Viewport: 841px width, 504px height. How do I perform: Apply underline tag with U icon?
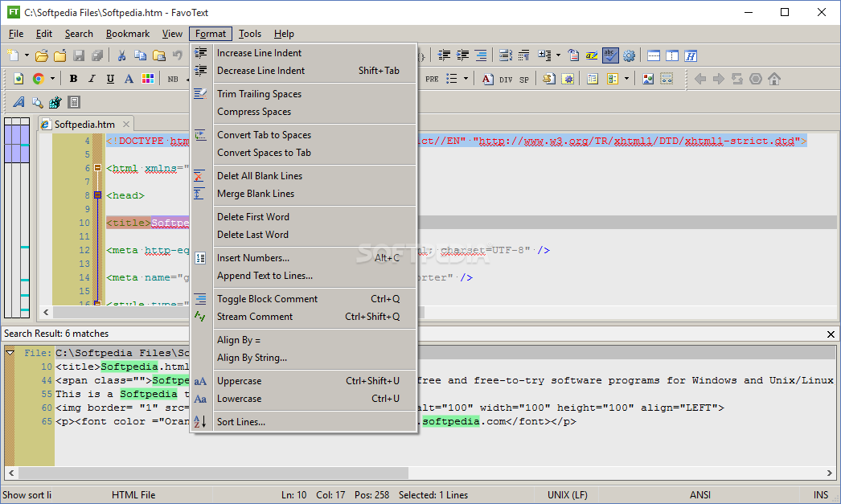[110, 79]
